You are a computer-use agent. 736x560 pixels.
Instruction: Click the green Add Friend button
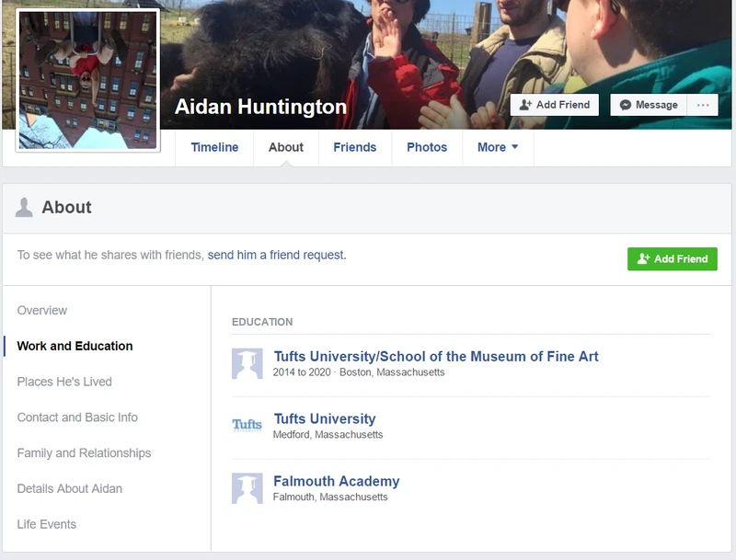click(673, 259)
